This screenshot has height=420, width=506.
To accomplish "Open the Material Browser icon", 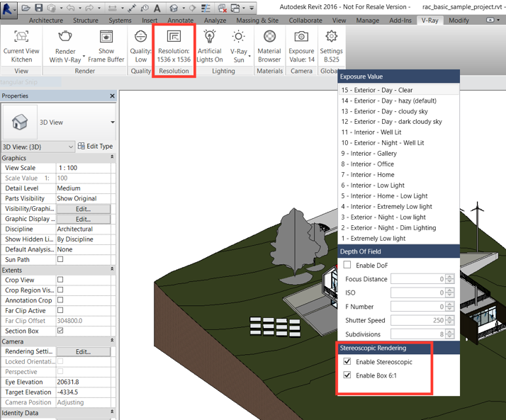I will tap(269, 36).
